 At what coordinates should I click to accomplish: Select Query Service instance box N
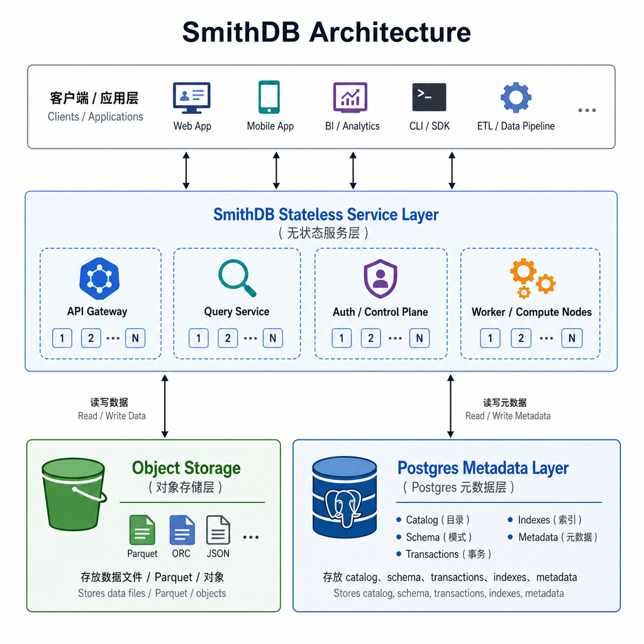(273, 338)
